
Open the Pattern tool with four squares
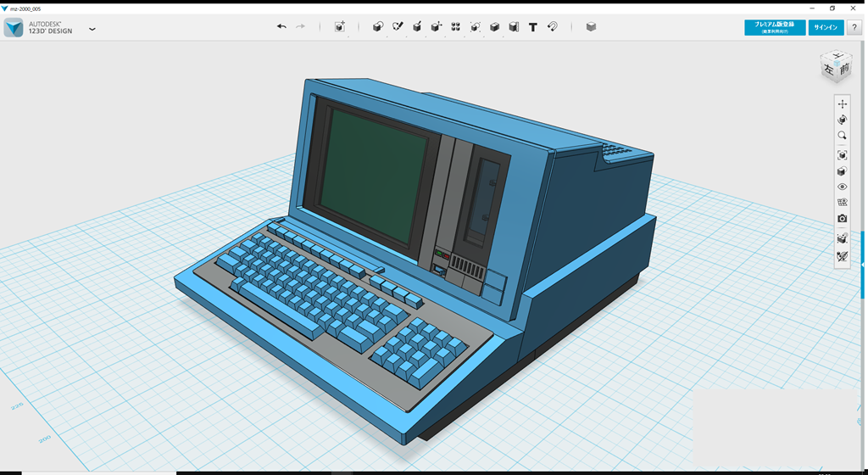click(456, 27)
